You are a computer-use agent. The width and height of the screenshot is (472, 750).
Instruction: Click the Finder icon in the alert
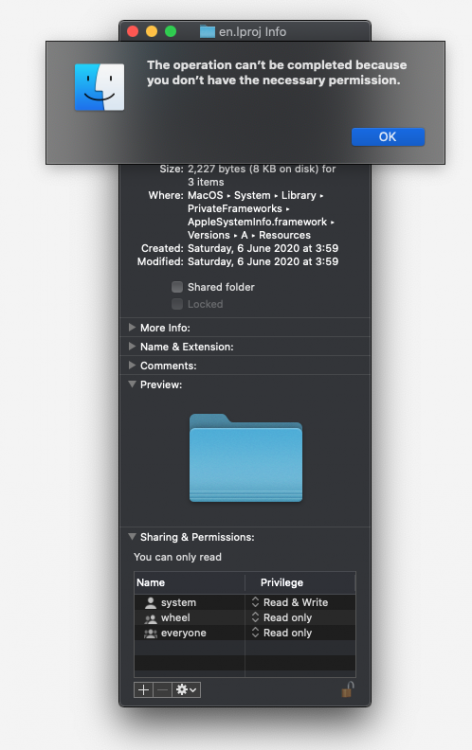click(x=99, y=87)
